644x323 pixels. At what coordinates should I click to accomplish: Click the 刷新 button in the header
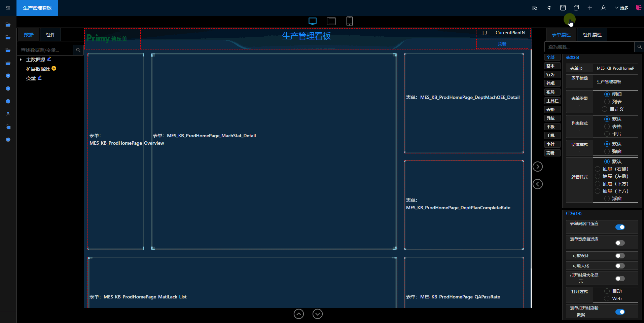pos(502,44)
